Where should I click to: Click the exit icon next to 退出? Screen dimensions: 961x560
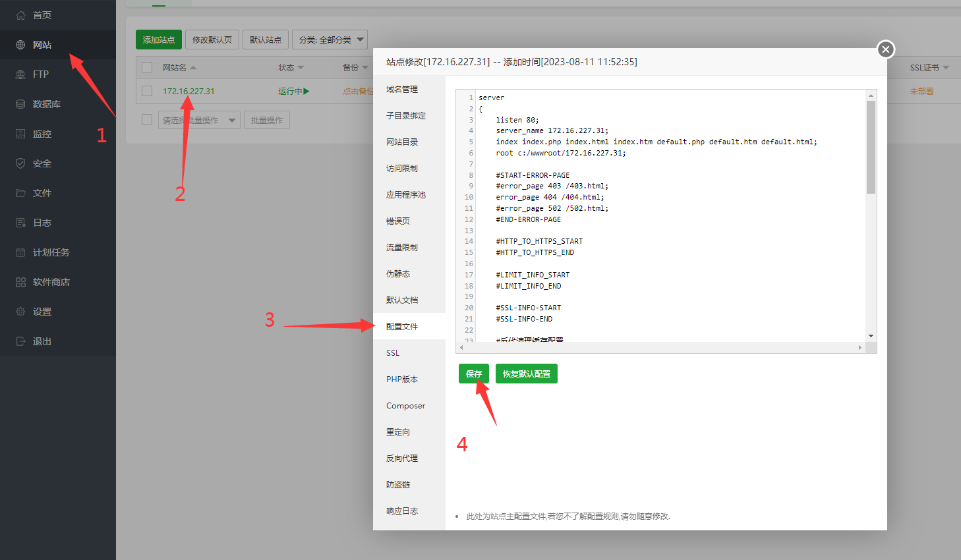point(20,341)
